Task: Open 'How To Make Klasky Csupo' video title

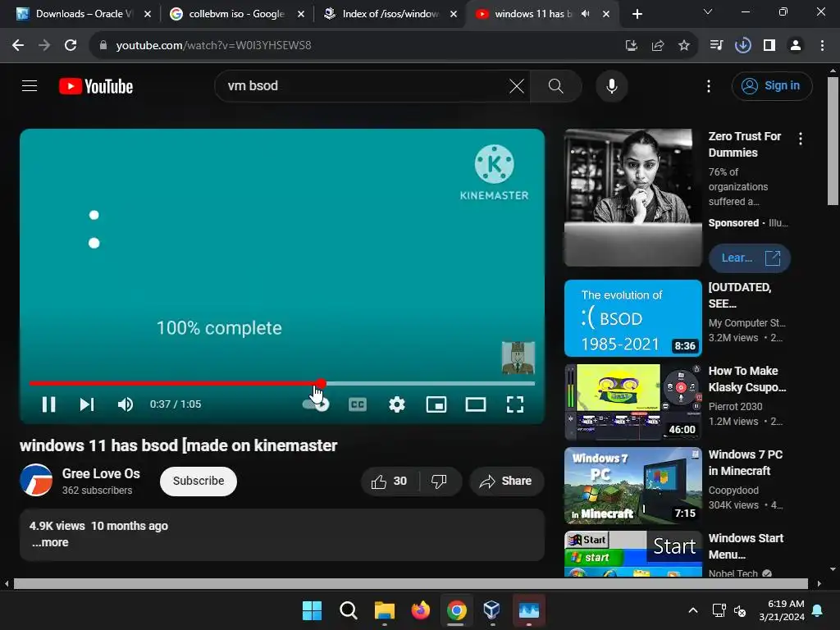Action: (x=746, y=379)
